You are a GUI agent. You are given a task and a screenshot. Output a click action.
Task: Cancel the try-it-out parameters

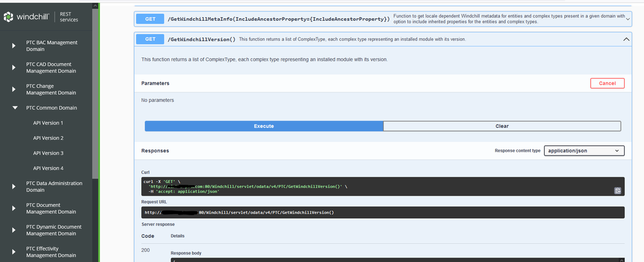tap(607, 83)
